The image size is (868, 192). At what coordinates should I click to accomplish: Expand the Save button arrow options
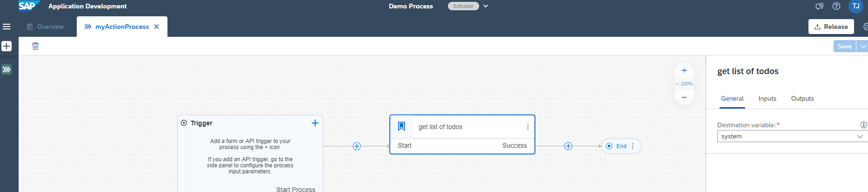[863, 46]
